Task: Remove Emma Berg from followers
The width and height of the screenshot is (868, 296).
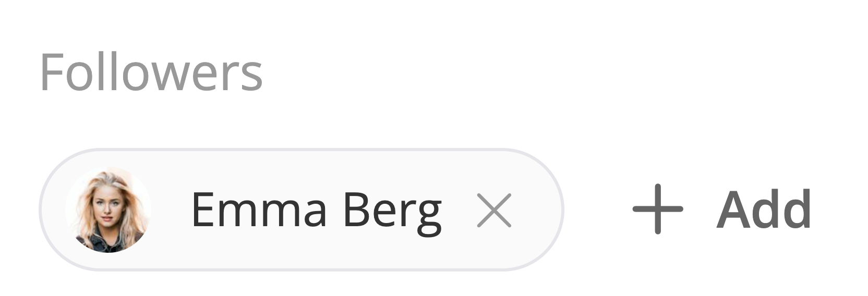Action: (x=493, y=211)
